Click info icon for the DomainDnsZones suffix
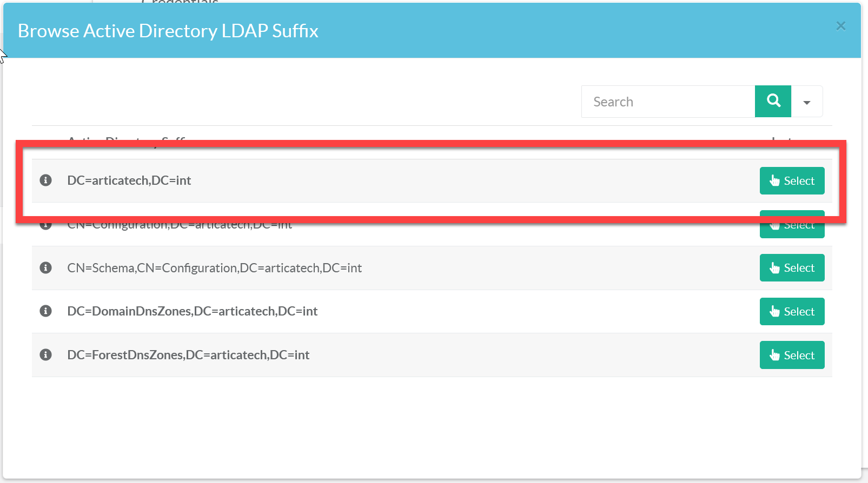The image size is (868, 483). click(46, 311)
